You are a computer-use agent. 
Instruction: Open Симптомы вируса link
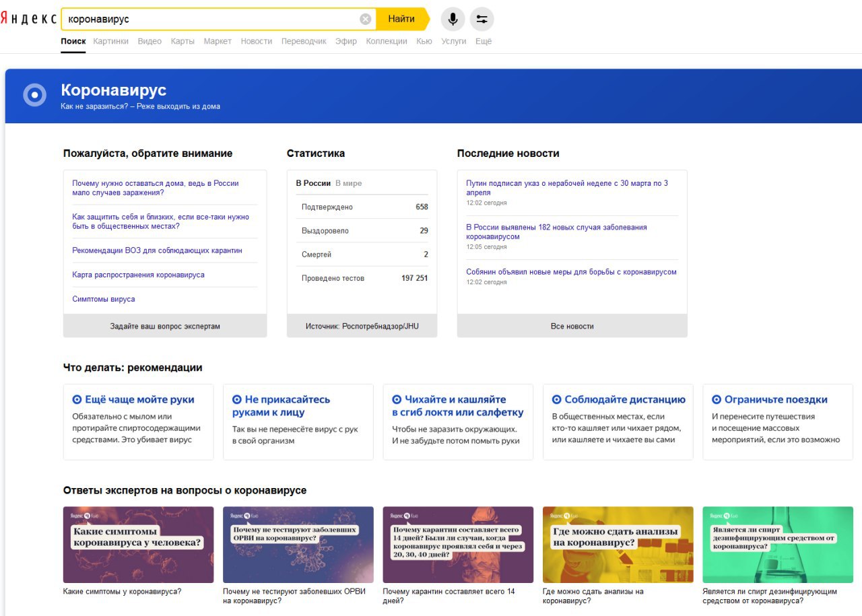pyautogui.click(x=104, y=299)
